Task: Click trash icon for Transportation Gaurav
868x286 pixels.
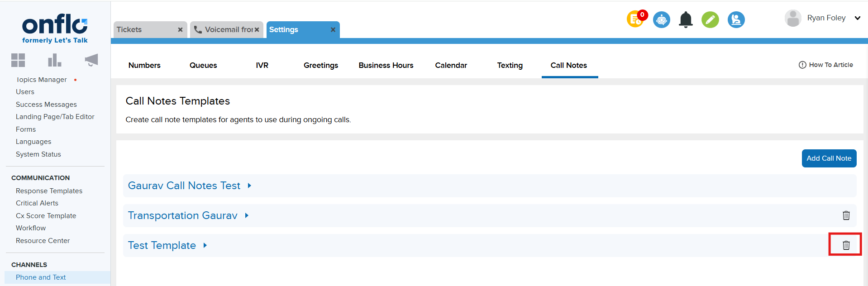Action: pos(845,215)
